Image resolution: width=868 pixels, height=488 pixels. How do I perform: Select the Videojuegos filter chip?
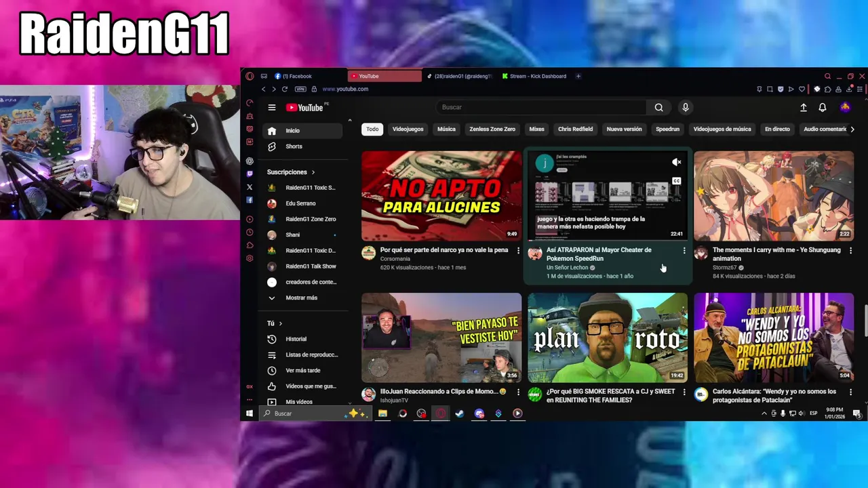pos(408,129)
